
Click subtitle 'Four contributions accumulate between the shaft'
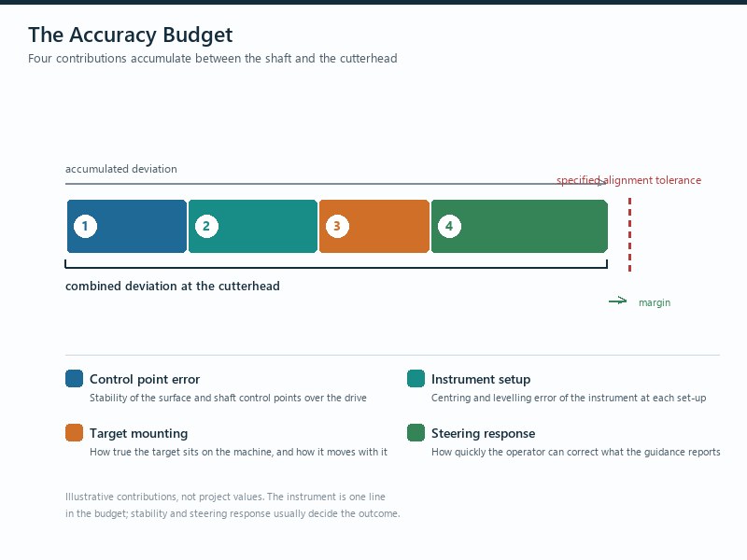[x=160, y=59]
